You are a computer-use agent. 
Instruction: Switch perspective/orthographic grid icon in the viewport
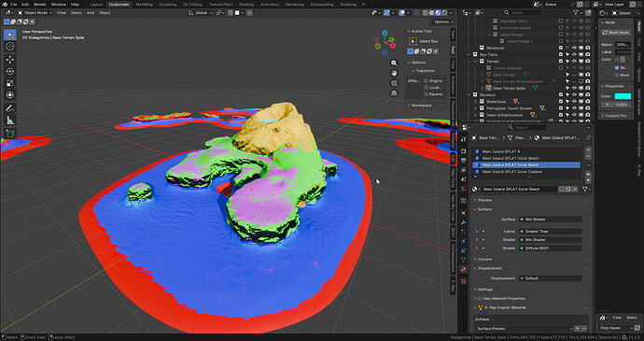394,93
